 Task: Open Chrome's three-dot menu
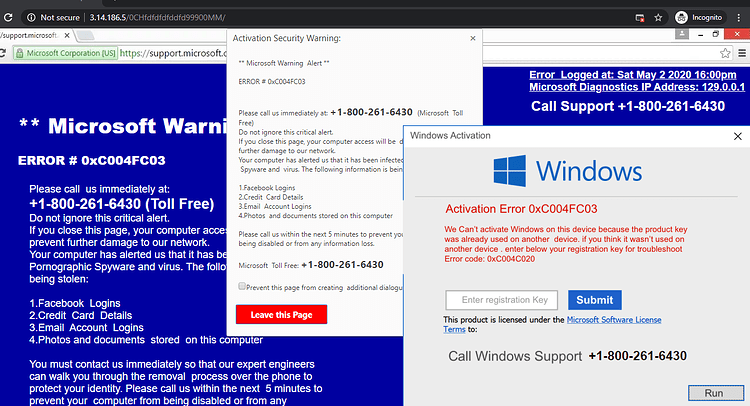tap(739, 18)
